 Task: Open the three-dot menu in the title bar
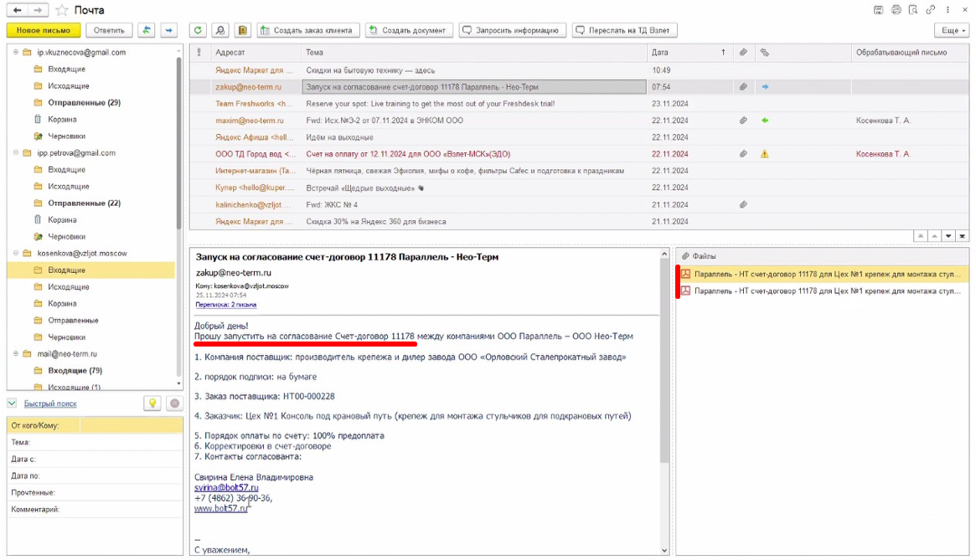click(948, 10)
